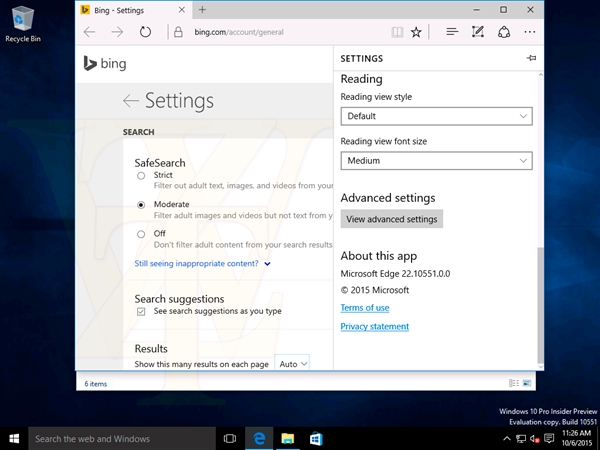This screenshot has width=600, height=450.
Task: Select Strict SafeSearch option
Action: (141, 176)
